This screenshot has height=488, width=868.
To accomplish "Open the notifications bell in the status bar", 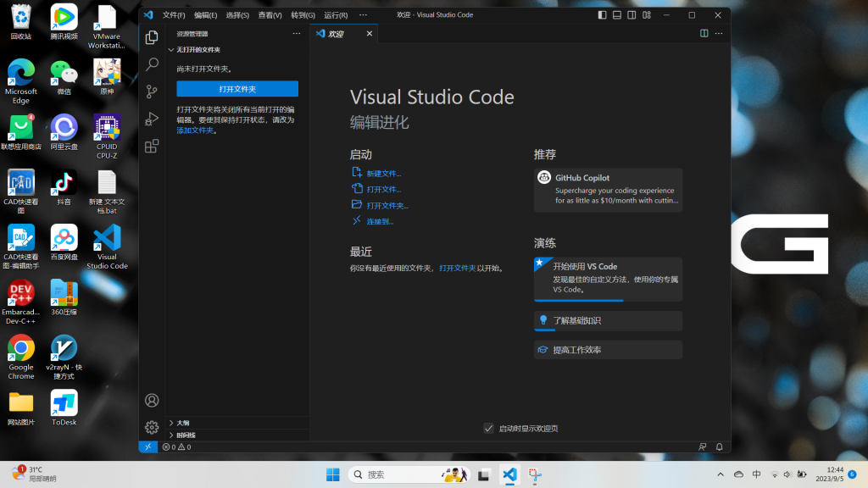I will [719, 446].
